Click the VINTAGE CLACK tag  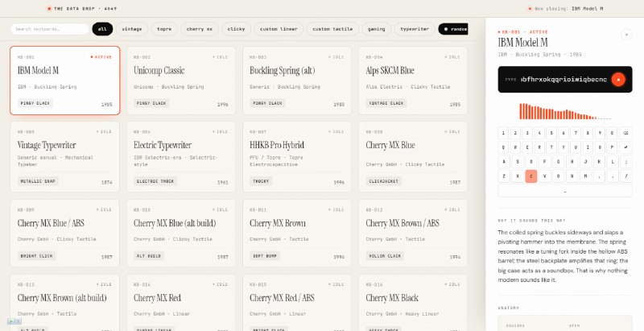pyautogui.click(x=386, y=103)
